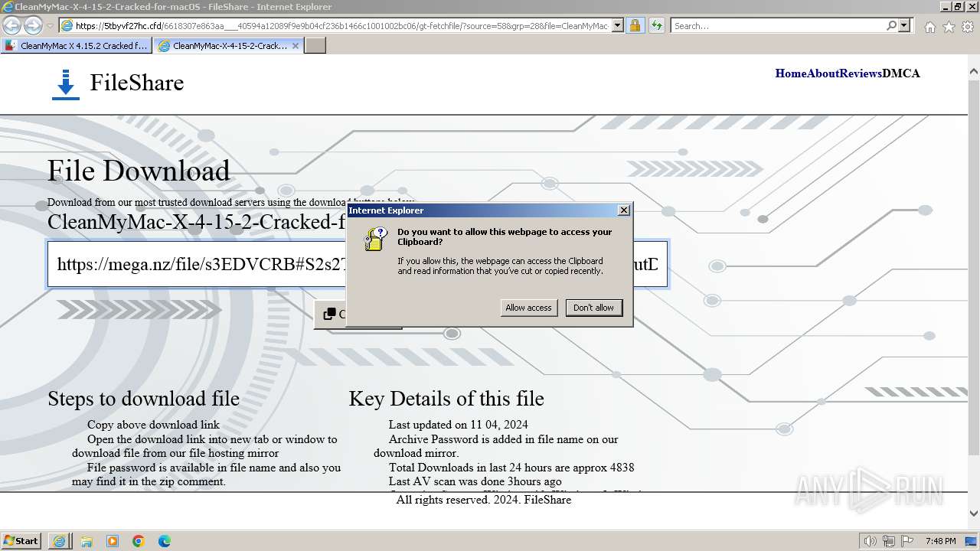
Task: Open the Tools gear icon
Action: 968,27
